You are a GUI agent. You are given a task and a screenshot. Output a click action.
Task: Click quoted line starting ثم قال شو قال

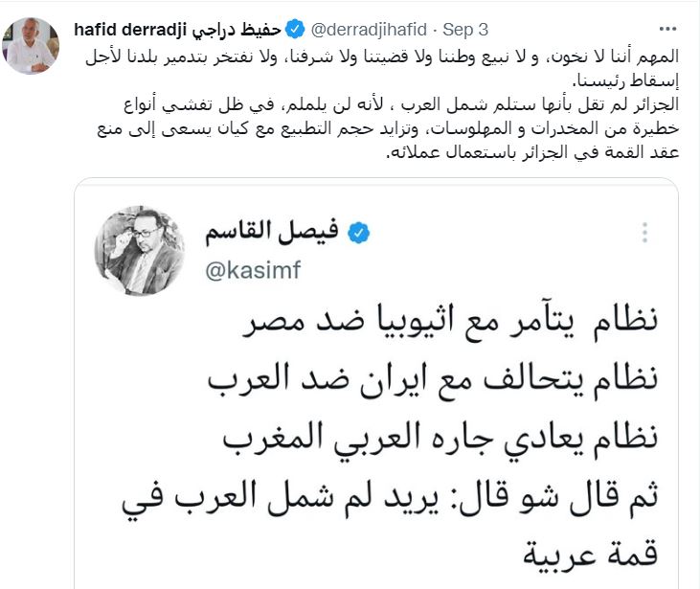tap(390, 499)
